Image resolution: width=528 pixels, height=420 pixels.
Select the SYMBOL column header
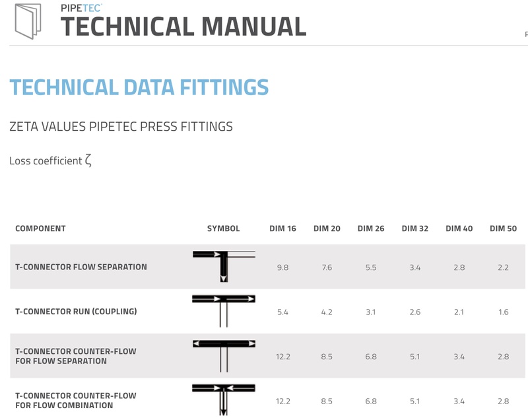(224, 228)
